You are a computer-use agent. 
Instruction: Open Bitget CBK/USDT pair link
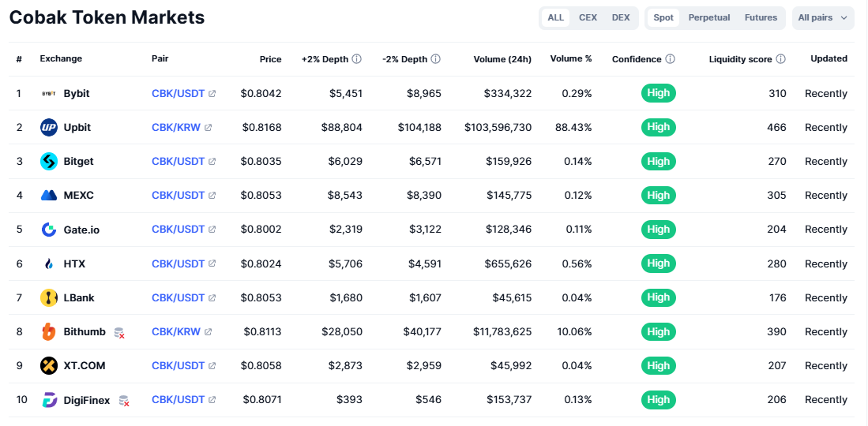coord(178,162)
